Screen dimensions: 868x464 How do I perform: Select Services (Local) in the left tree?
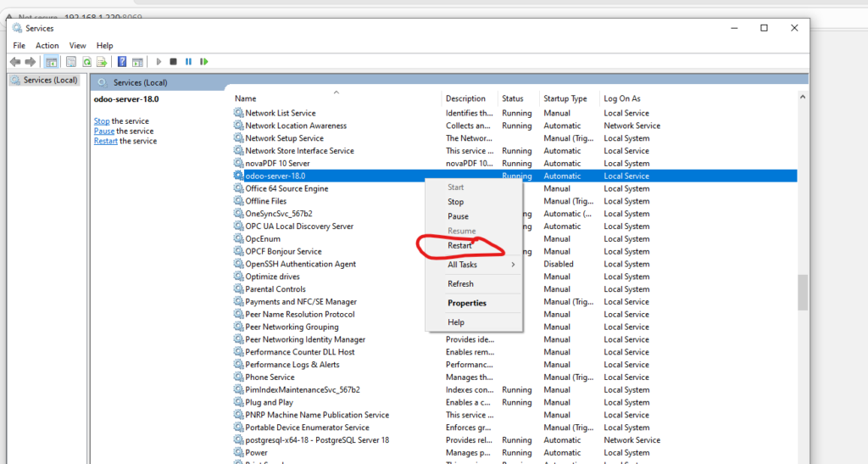pyautogui.click(x=50, y=81)
